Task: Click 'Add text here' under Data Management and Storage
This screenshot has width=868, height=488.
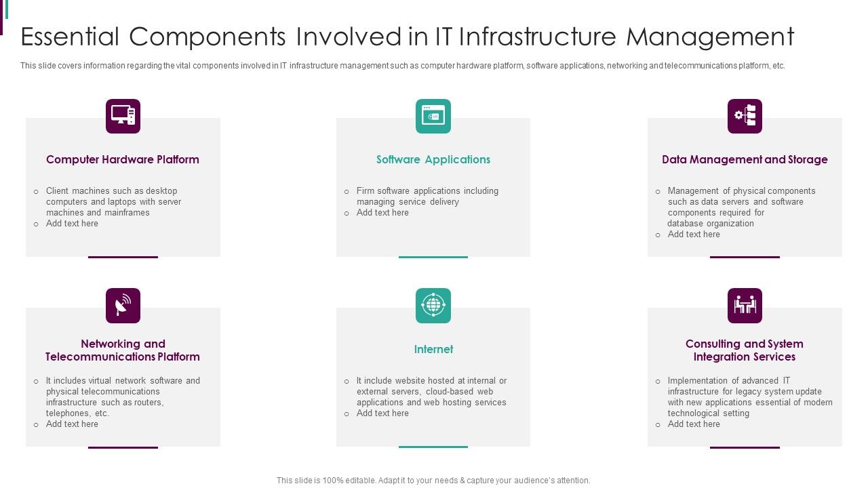Action: (x=694, y=235)
